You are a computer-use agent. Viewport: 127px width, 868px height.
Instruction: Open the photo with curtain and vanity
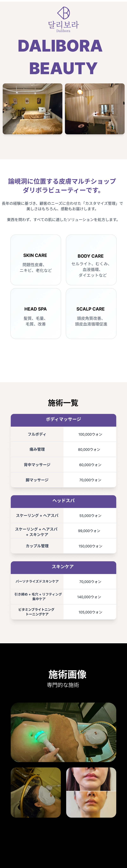tap(95, 109)
